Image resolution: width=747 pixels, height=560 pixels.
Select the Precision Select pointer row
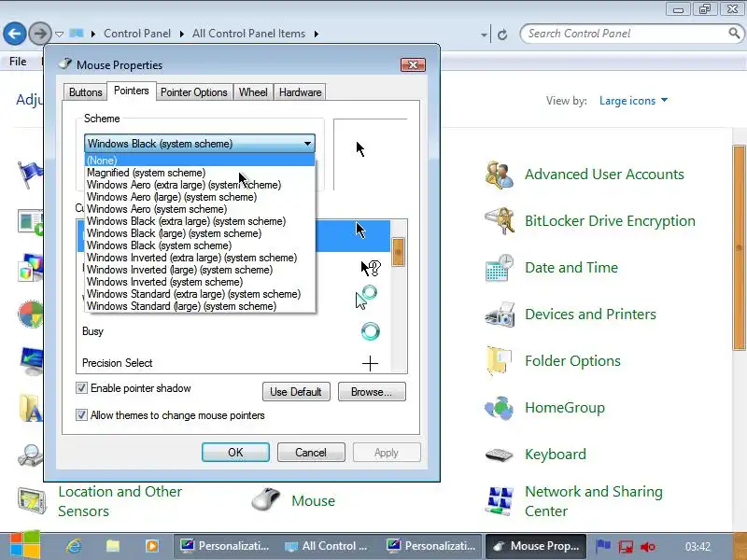pyautogui.click(x=233, y=363)
